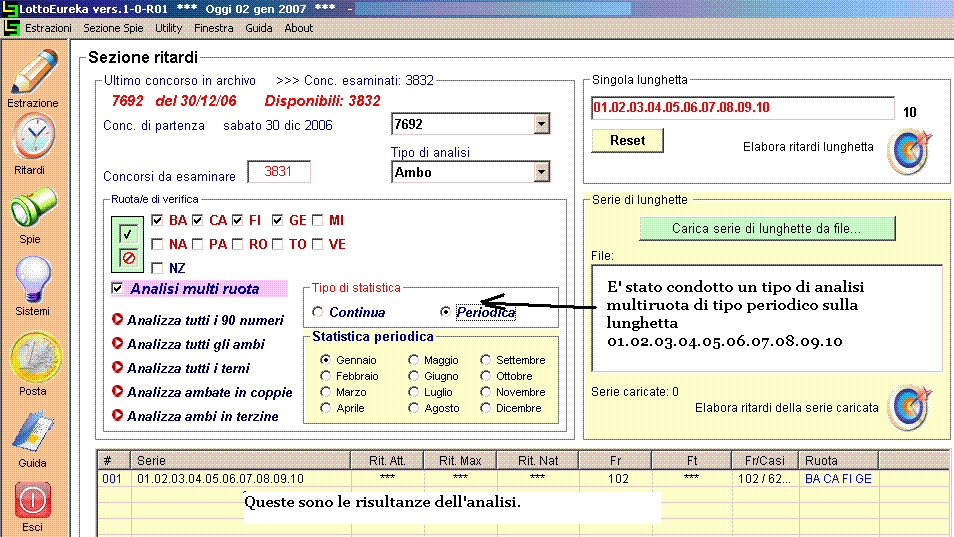Click the Rit. Max column header
Image resolution: width=954 pixels, height=537 pixels.
(x=460, y=460)
